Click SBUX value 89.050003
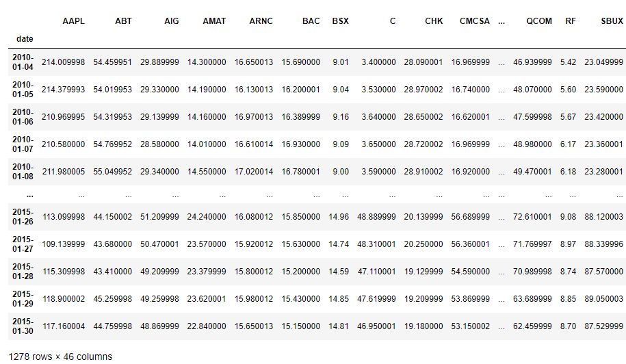 tap(603, 299)
